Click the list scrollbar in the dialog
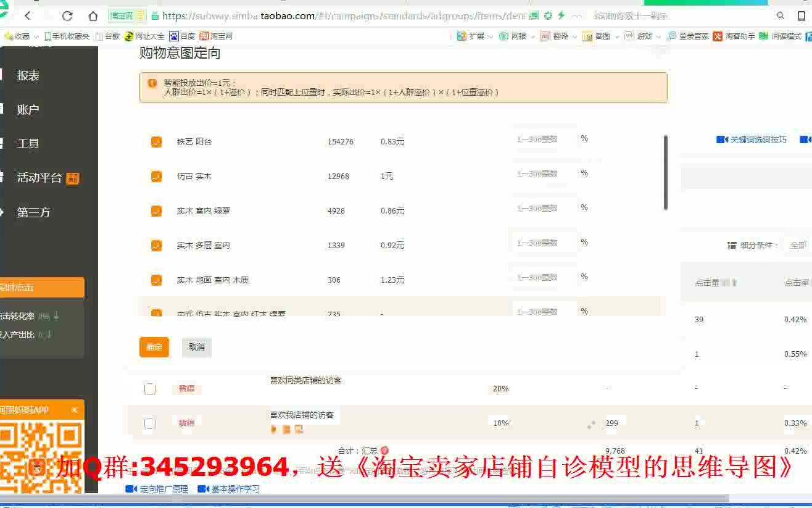This screenshot has height=508, width=812. pos(665,173)
